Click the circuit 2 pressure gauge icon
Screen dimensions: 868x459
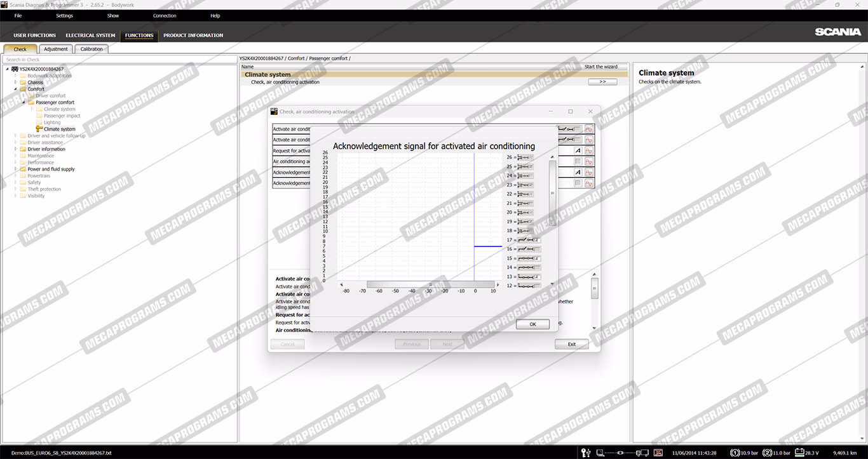[768, 453]
